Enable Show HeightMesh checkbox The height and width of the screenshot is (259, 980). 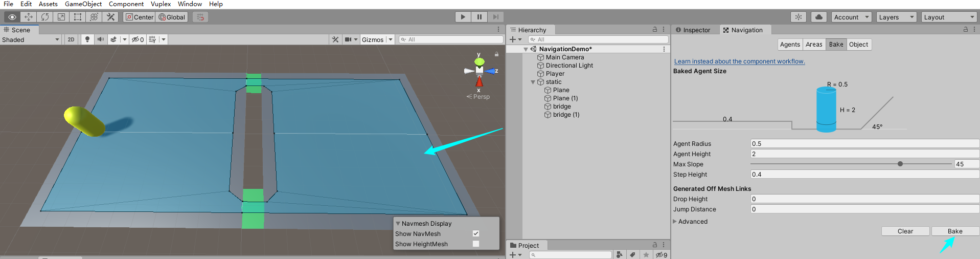[x=476, y=244]
